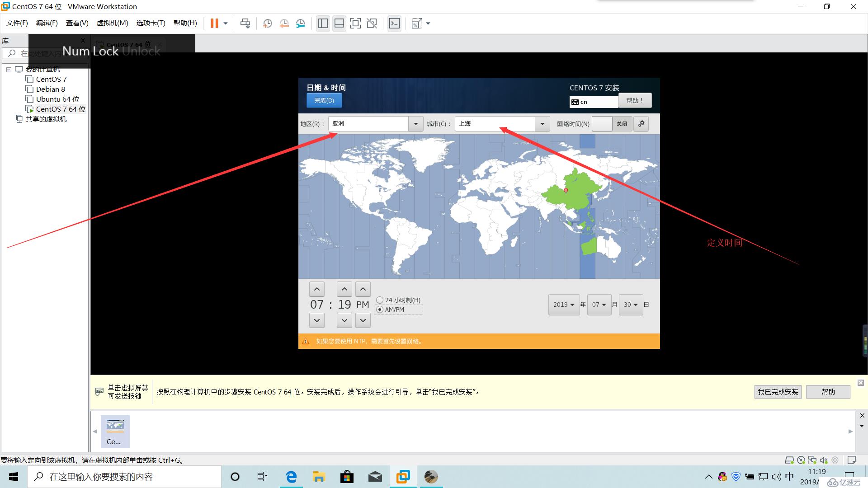
Task: Open the day dropdown showing 30
Action: 631,305
